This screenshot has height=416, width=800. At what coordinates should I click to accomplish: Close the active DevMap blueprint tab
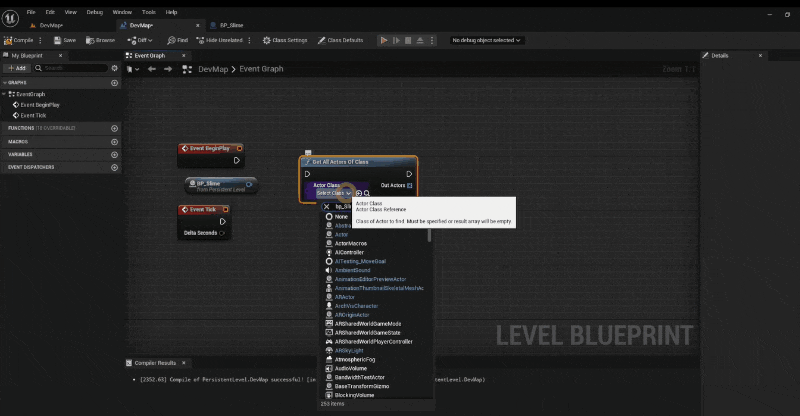[x=197, y=26]
